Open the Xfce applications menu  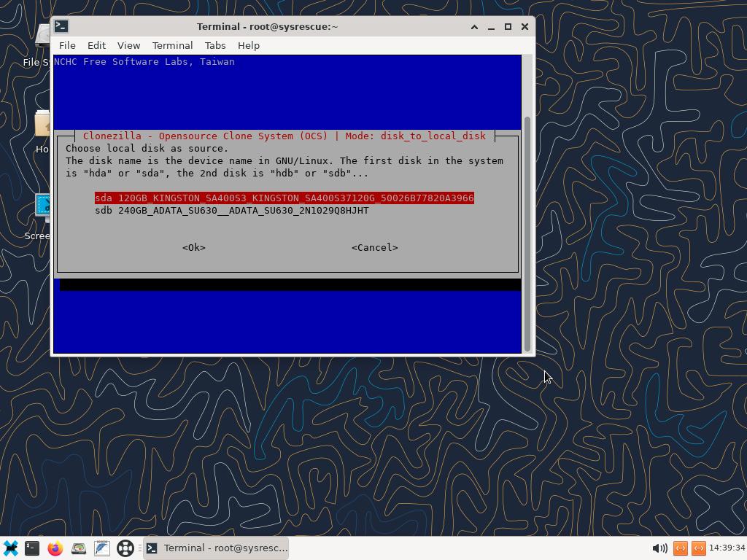(x=10, y=548)
